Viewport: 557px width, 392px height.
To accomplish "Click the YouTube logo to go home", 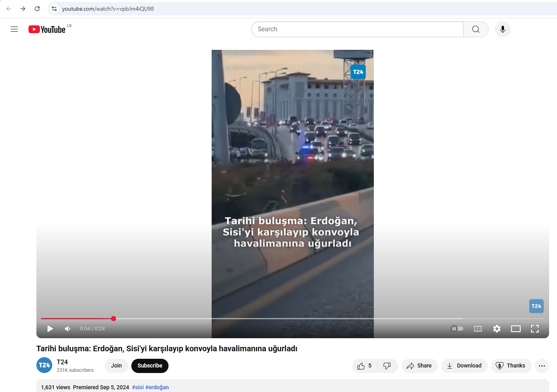I will [47, 30].
